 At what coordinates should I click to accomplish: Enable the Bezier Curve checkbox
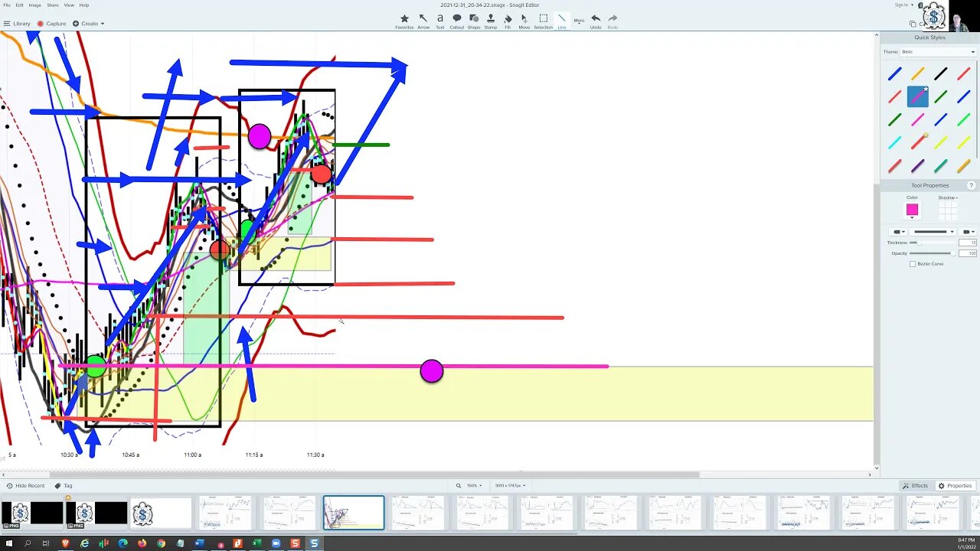coord(913,264)
